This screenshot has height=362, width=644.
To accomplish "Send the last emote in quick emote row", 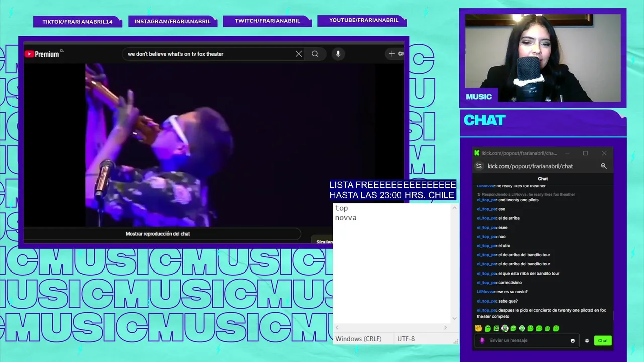I will tap(556, 328).
